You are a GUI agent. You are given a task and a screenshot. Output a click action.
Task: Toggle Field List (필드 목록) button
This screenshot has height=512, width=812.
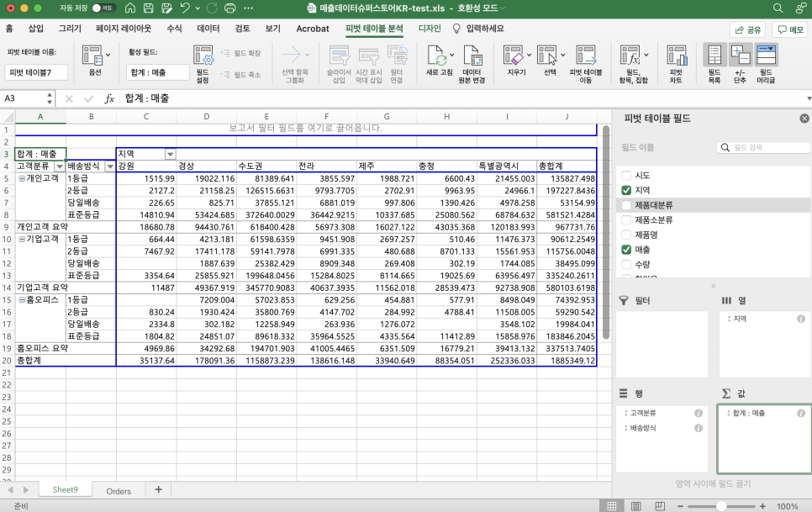[x=714, y=55]
